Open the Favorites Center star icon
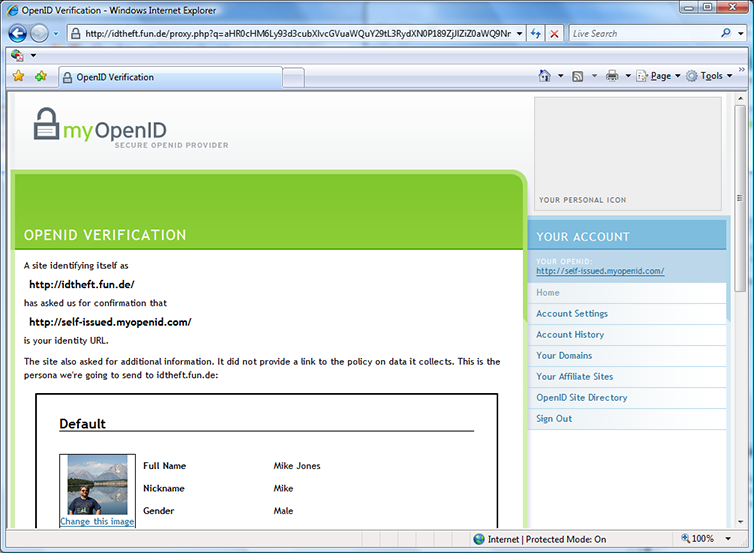754x553 pixels. (18, 76)
